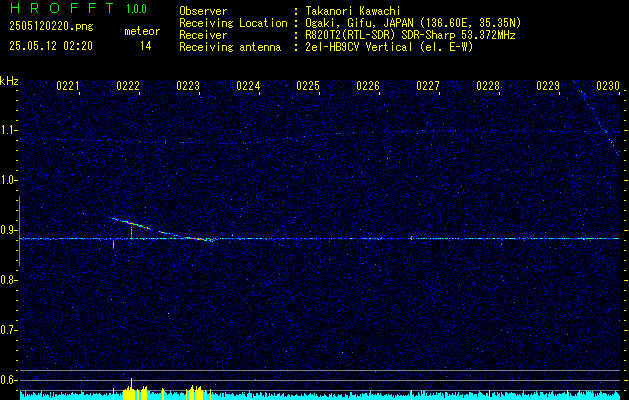Click the 1.1 frequency axis label

point(8,130)
